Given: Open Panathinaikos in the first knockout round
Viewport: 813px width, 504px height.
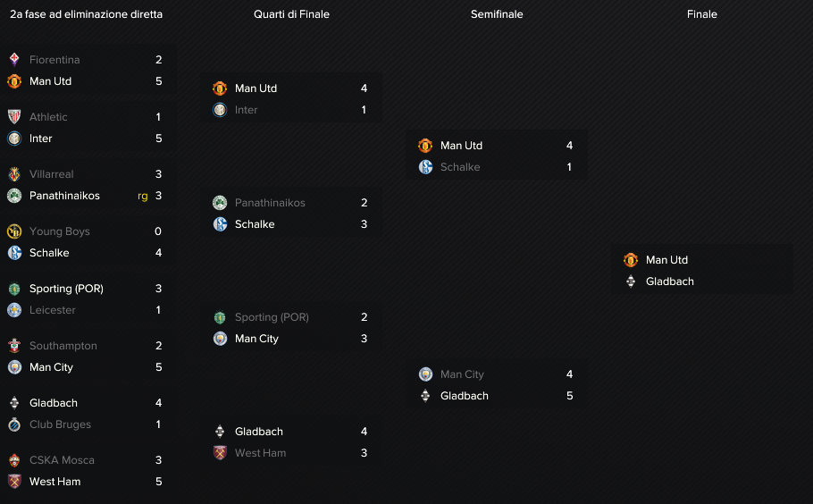Looking at the screenshot, I should click(x=64, y=196).
